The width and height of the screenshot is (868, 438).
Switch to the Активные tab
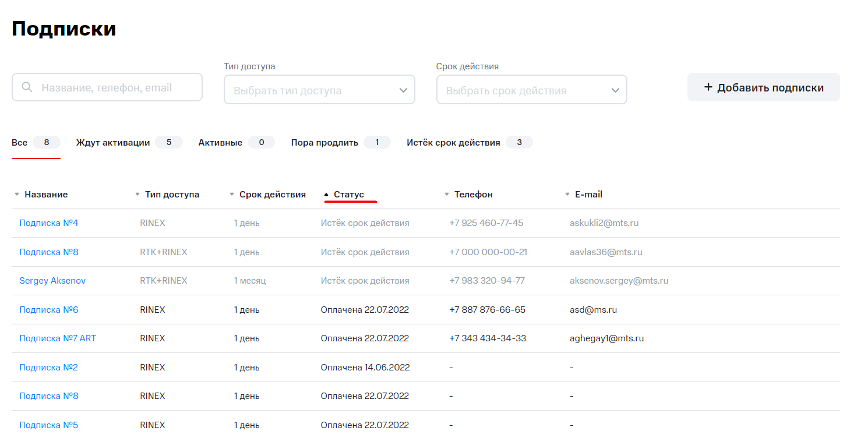tap(237, 143)
